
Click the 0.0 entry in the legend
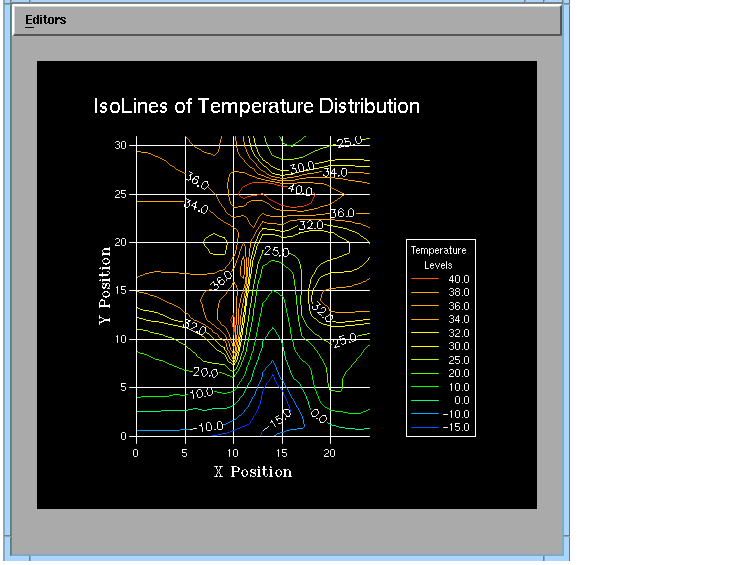[x=460, y=400]
